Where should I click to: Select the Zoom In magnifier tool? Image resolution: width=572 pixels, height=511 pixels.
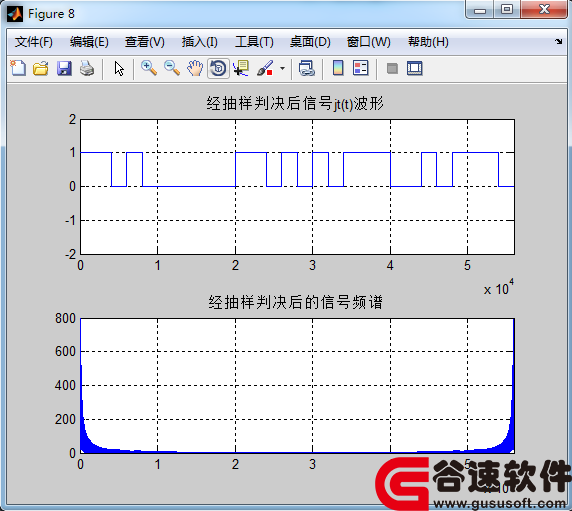149,68
